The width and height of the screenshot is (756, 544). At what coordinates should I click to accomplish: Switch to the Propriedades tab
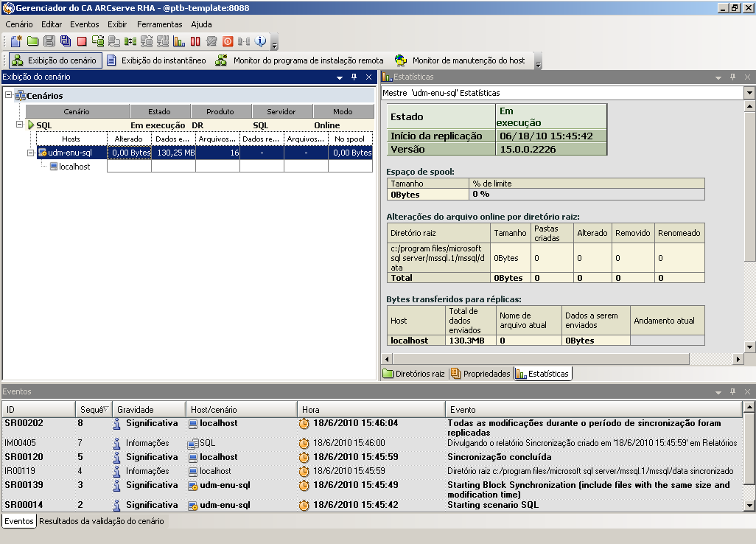pyautogui.click(x=480, y=374)
